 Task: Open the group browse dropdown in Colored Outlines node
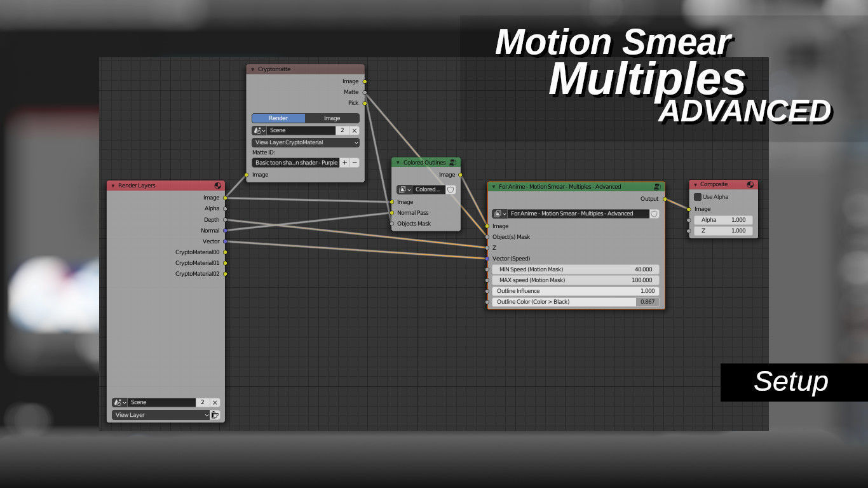coord(404,189)
